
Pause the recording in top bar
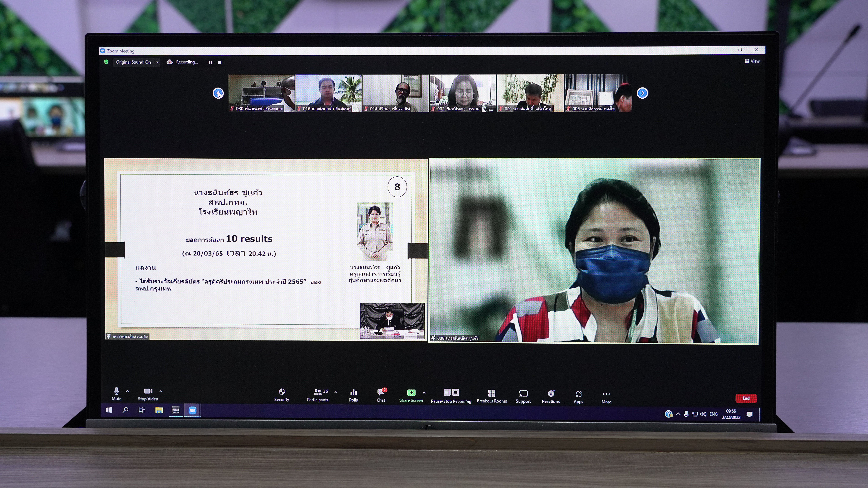[x=210, y=62]
